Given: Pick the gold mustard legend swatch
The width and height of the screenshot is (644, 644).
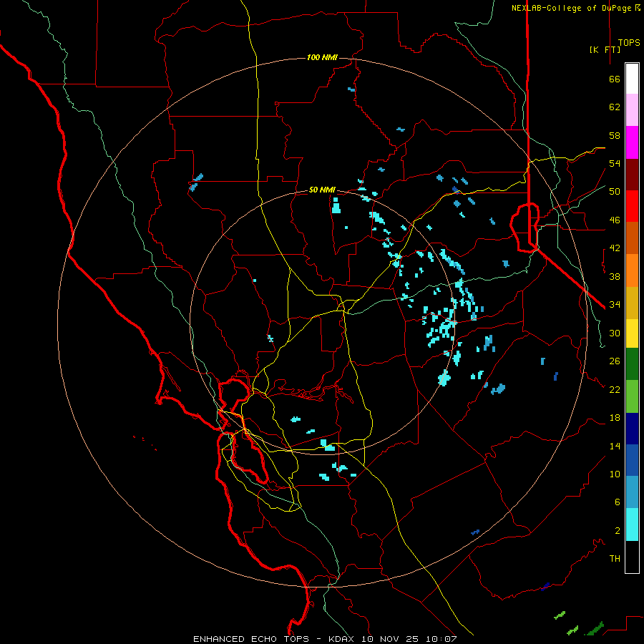Looking at the screenshot, I should pyautogui.click(x=632, y=303).
